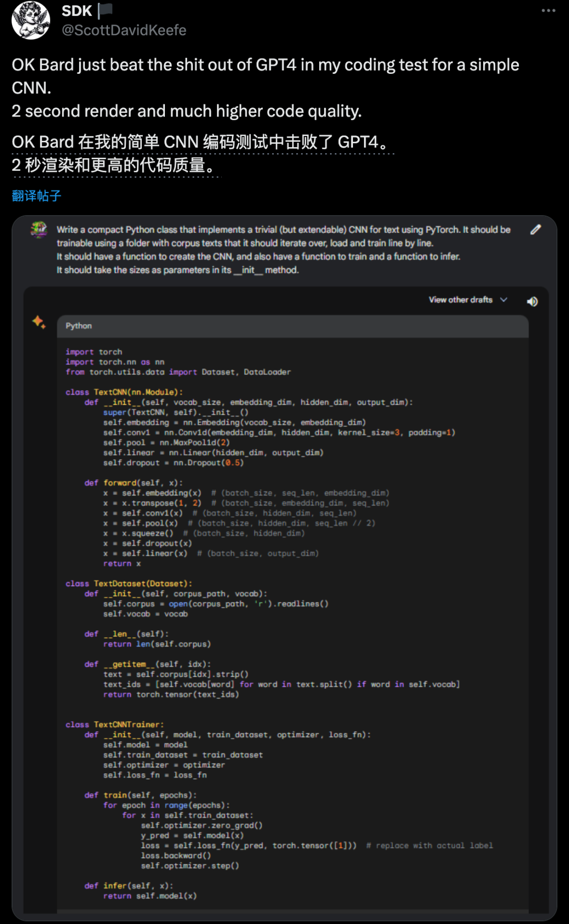Open the three-dot more options menu
This screenshot has height=924, width=569.
coord(548,11)
